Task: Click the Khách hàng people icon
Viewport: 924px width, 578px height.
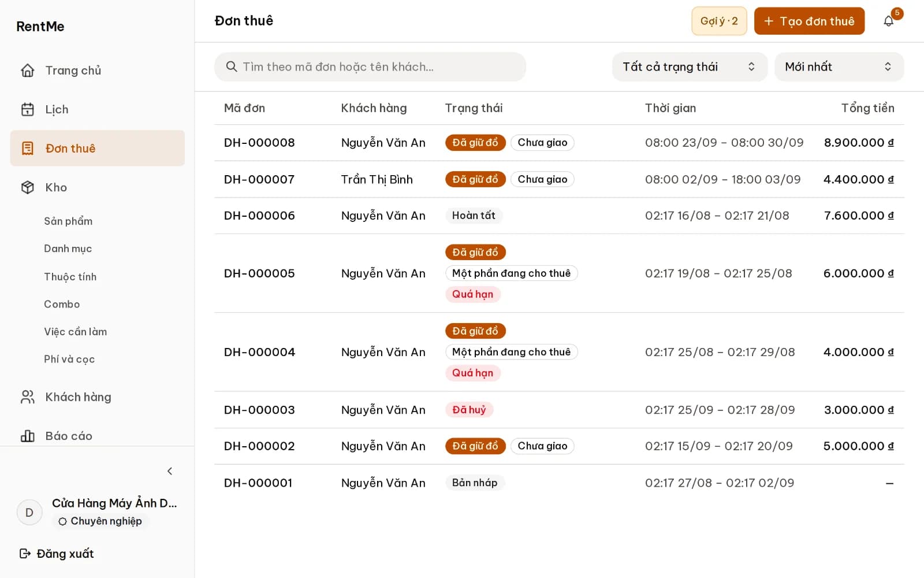Action: pyautogui.click(x=28, y=397)
